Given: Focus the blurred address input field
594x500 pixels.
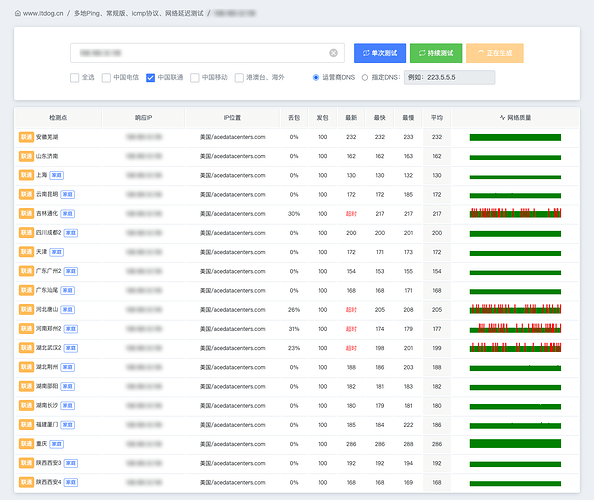Looking at the screenshot, I should (207, 53).
